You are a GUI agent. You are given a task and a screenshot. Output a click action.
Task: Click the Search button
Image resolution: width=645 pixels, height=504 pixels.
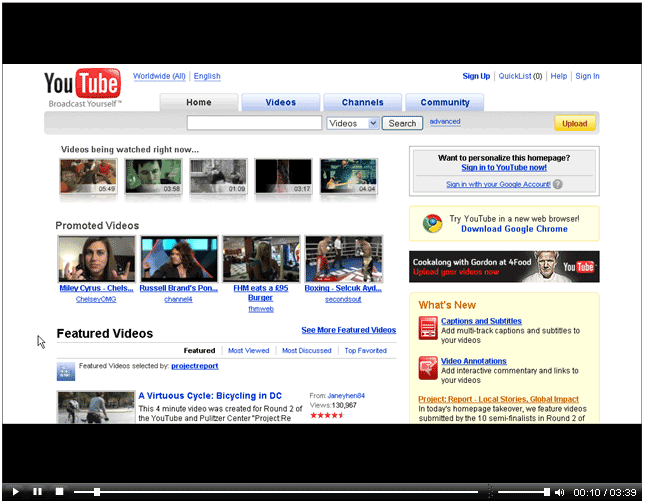[402, 123]
